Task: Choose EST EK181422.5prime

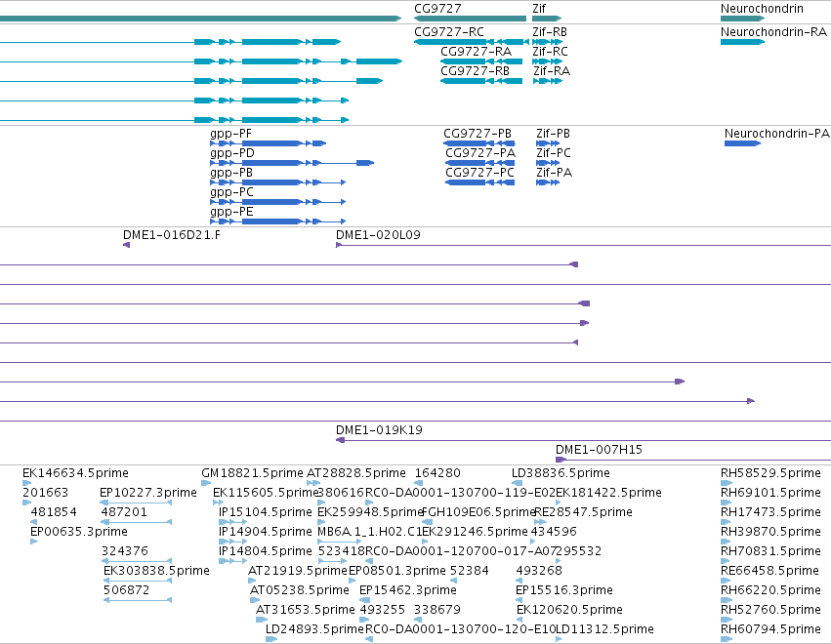Action: (x=608, y=493)
